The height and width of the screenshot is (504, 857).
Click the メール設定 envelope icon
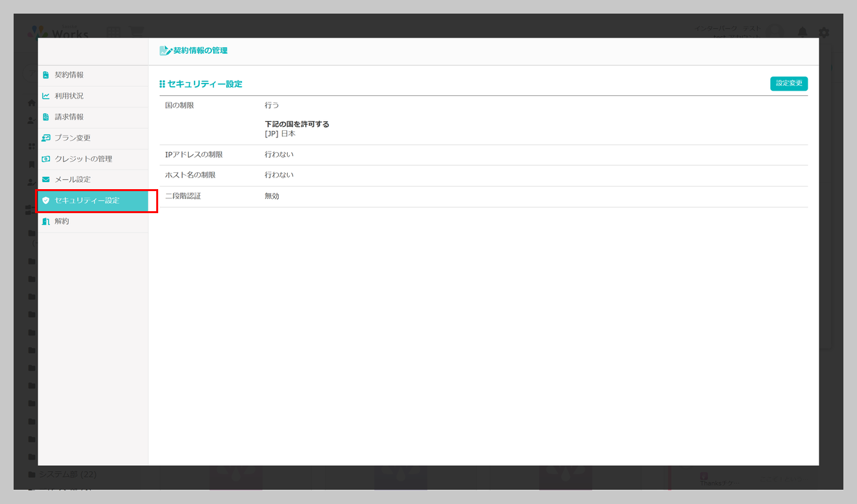tap(46, 179)
